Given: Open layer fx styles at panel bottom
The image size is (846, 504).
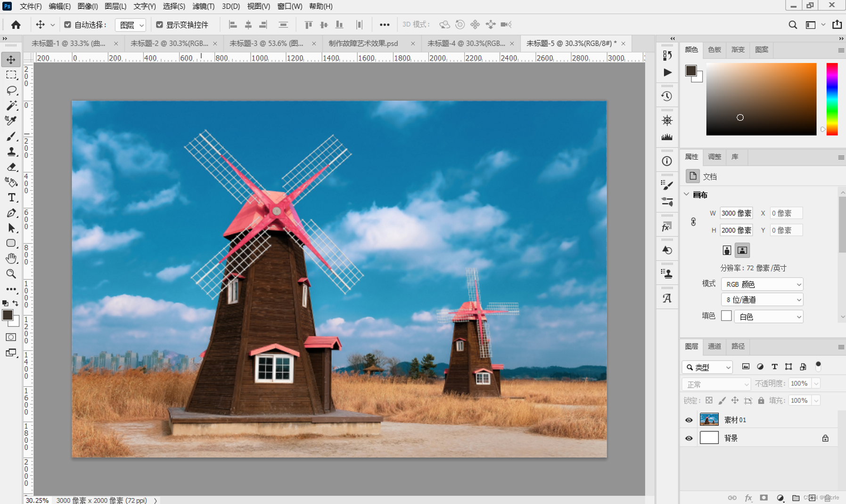Looking at the screenshot, I should (748, 497).
